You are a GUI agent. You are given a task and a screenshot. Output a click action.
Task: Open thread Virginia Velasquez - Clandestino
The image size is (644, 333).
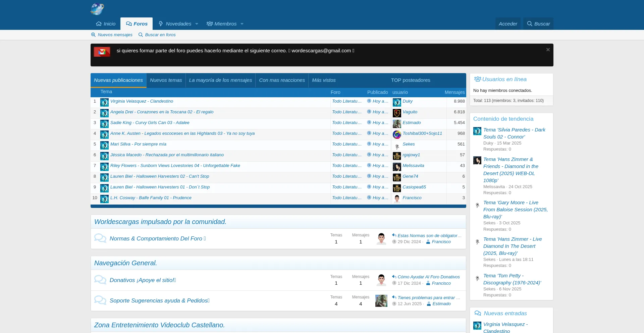tap(142, 101)
